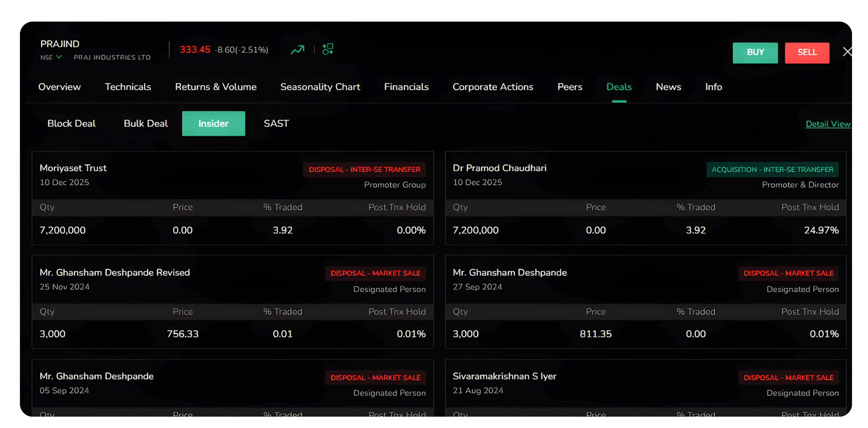Switch to the News tab
Image resolution: width=868 pixels, height=428 pixels.
tap(668, 87)
